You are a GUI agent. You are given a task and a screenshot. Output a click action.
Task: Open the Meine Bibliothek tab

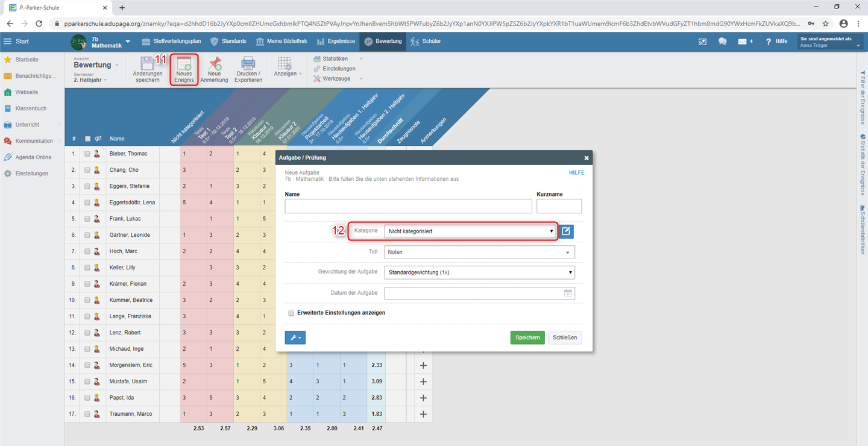[x=281, y=42]
